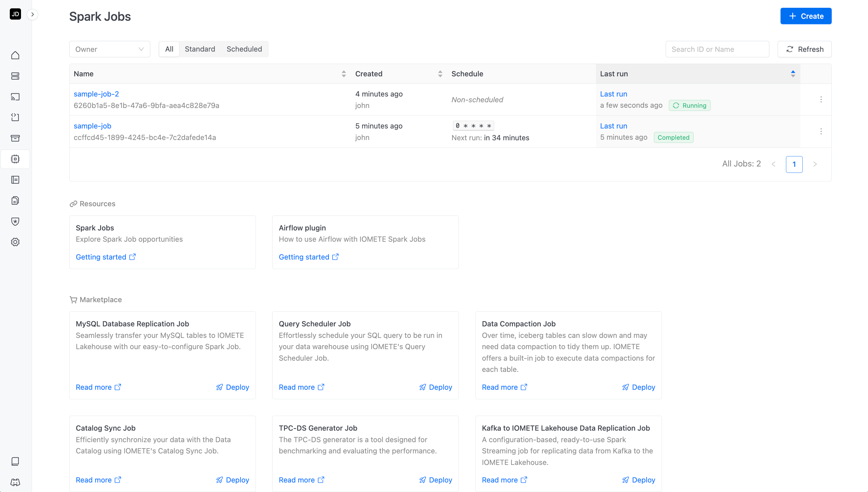Select page 1 in pagination
868x492 pixels.
point(794,164)
